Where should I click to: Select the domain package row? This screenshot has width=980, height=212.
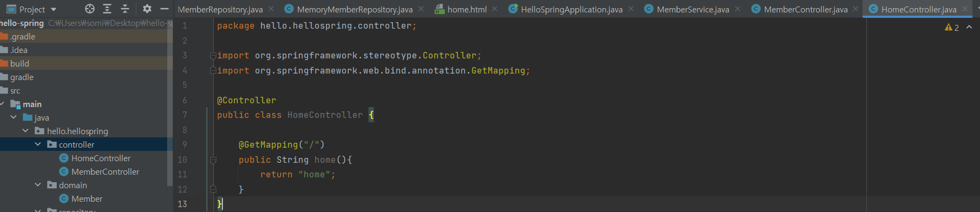[87, 185]
